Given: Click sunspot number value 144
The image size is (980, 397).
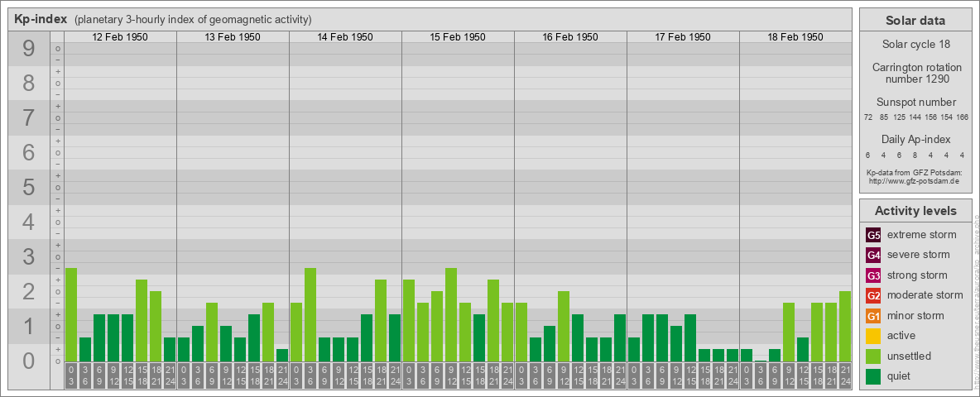Looking at the screenshot, I should pyautogui.click(x=915, y=117).
